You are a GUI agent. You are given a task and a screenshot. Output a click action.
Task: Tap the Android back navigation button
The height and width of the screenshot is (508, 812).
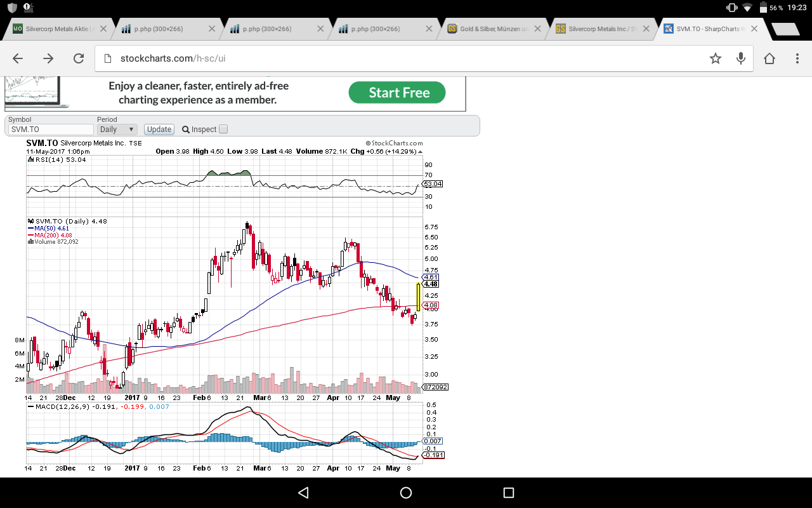point(303,493)
